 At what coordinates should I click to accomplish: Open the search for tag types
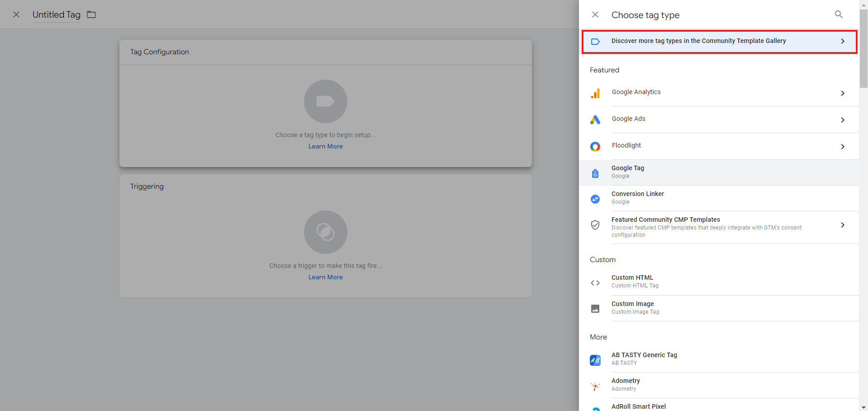839,14
